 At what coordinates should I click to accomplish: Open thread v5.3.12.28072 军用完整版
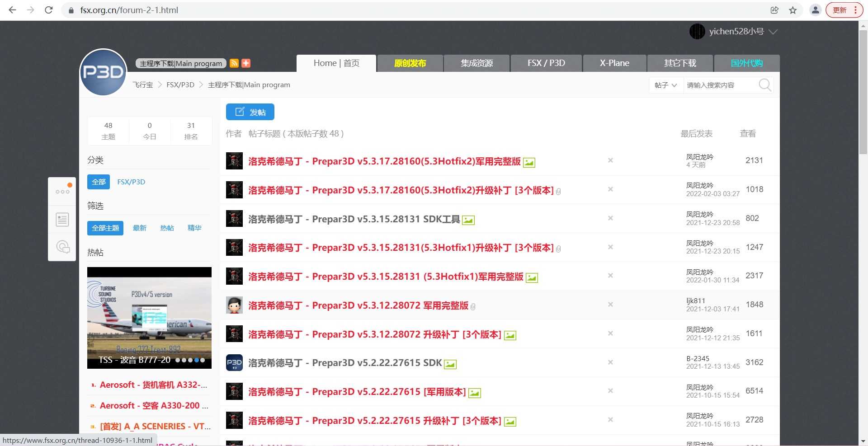[358, 305]
